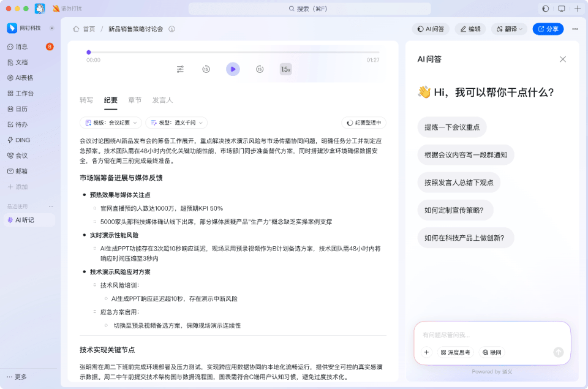Open the 翻译 translate dropdown
588x389 pixels.
(509, 29)
